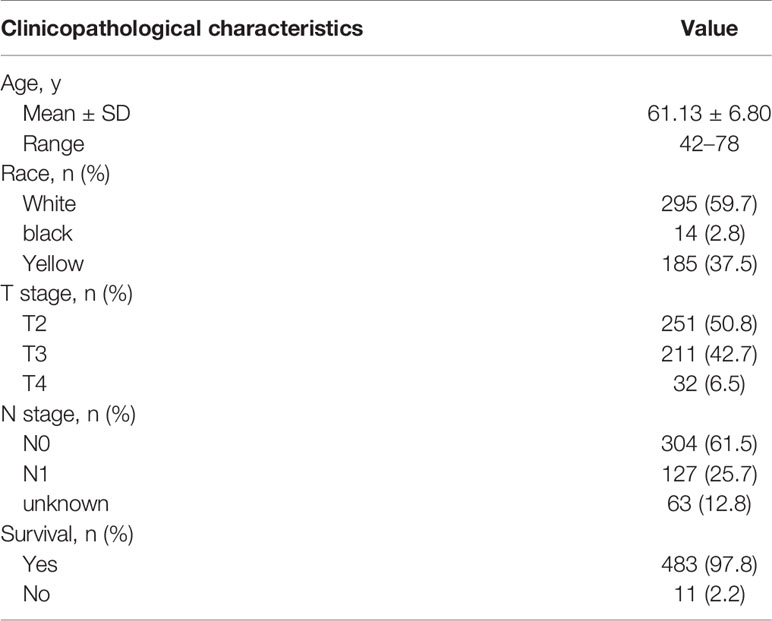Screen dimensions: 772x621
Task: Click the T stage, n (%) heading
Action: pos(67,294)
